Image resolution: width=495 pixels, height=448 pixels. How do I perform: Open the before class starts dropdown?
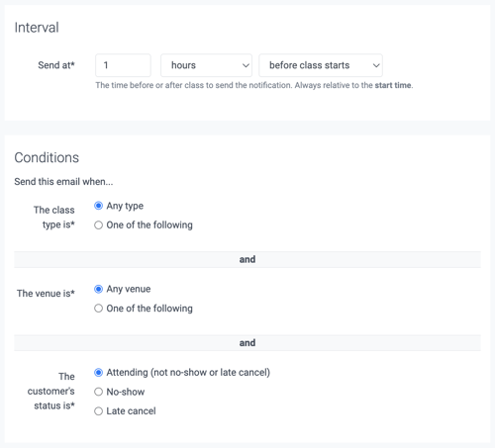(x=321, y=65)
